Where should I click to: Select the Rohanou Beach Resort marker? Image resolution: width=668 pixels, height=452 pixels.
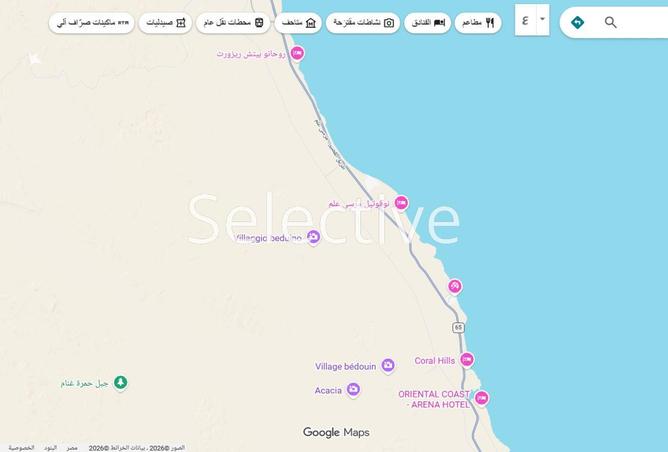[297, 53]
